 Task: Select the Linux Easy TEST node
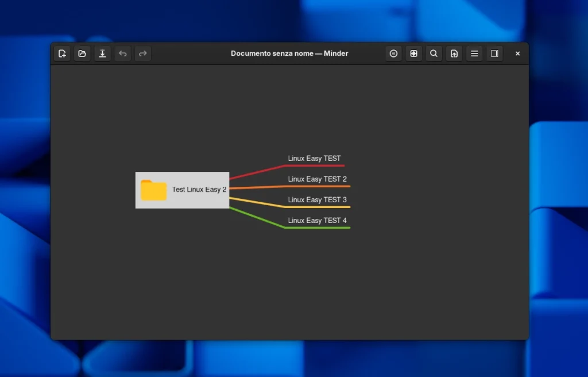coord(314,159)
